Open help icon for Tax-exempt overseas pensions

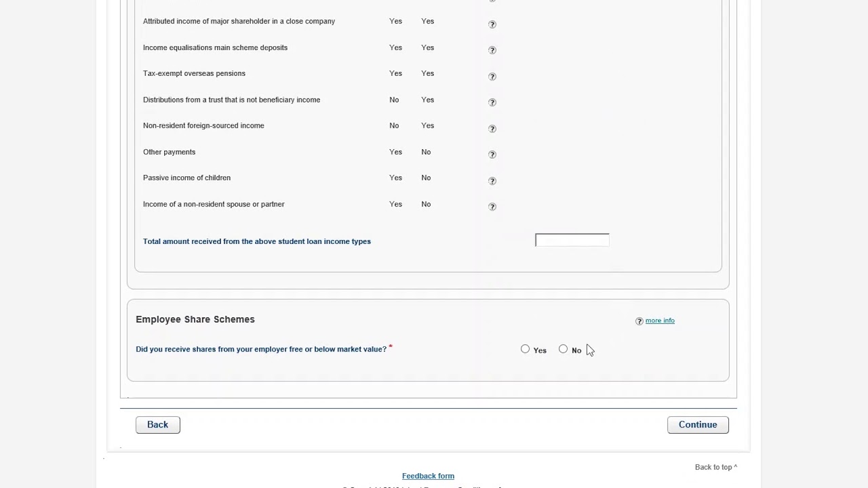(x=492, y=77)
